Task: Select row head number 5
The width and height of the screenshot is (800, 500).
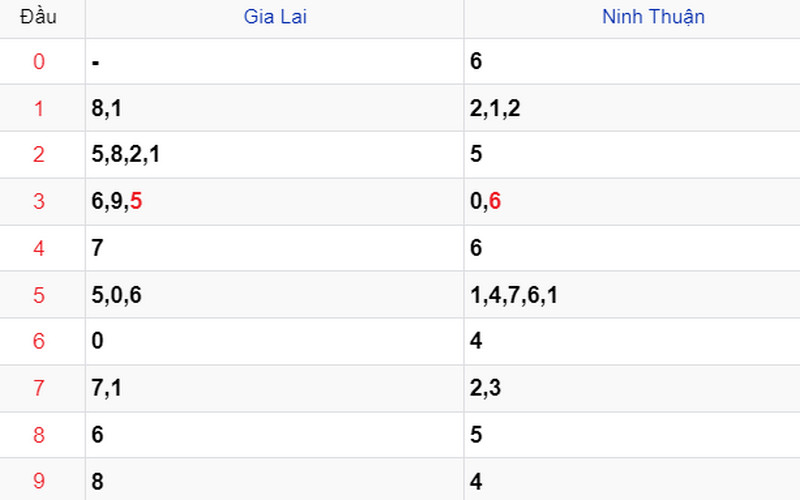Action: 39,295
